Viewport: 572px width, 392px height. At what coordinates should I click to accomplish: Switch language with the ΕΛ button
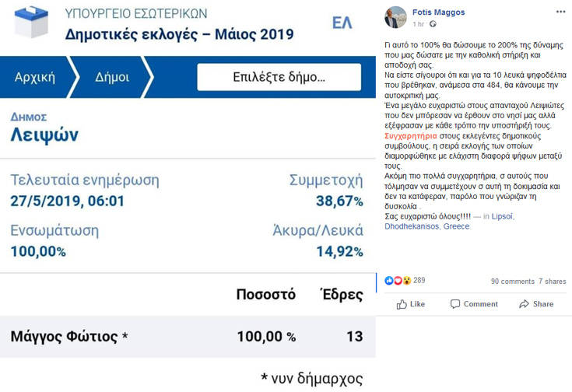coord(342,23)
